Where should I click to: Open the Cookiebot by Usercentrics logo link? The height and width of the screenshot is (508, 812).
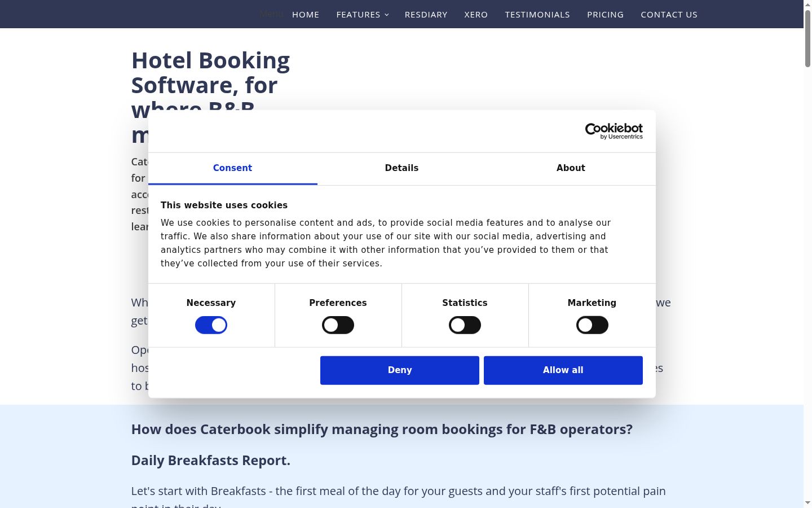614,131
